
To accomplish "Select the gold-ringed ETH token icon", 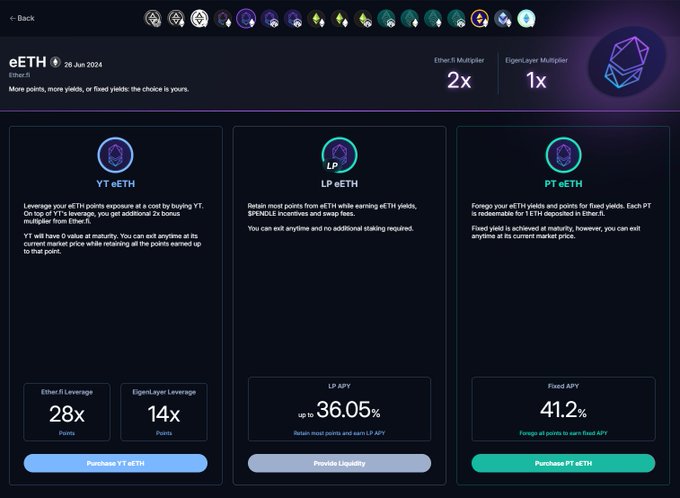I will click(480, 19).
